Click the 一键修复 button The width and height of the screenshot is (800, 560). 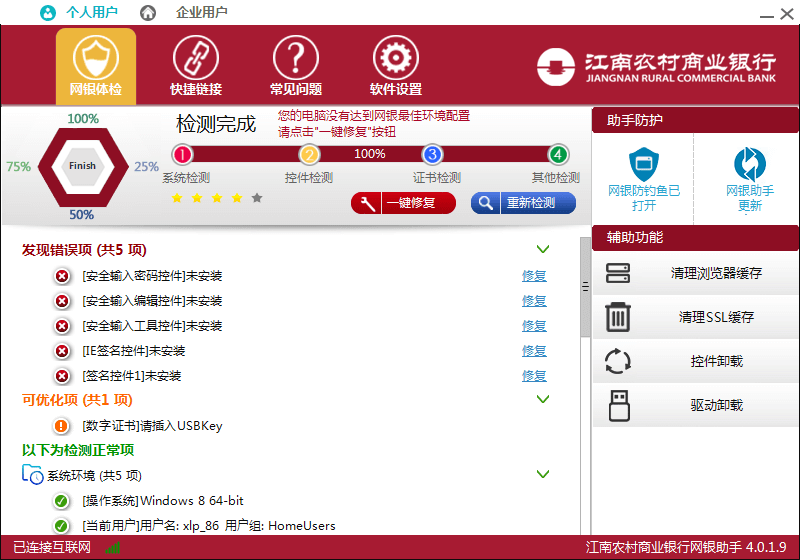(404, 203)
